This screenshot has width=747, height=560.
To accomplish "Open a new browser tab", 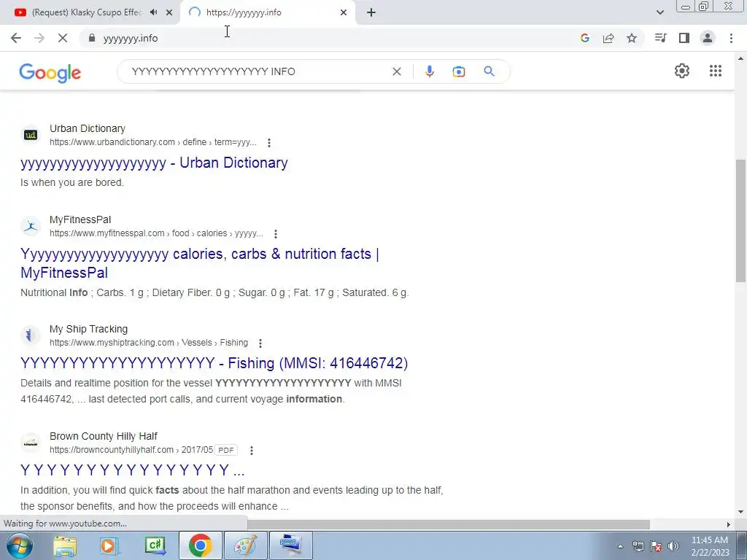I will [x=371, y=12].
